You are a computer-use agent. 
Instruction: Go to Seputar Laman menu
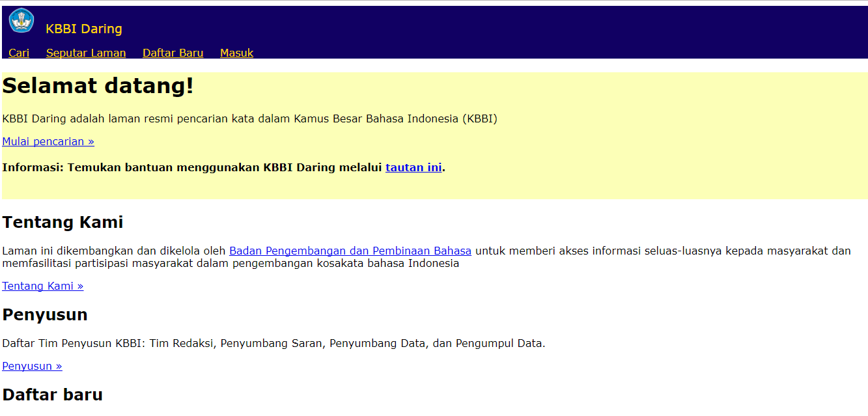click(86, 53)
